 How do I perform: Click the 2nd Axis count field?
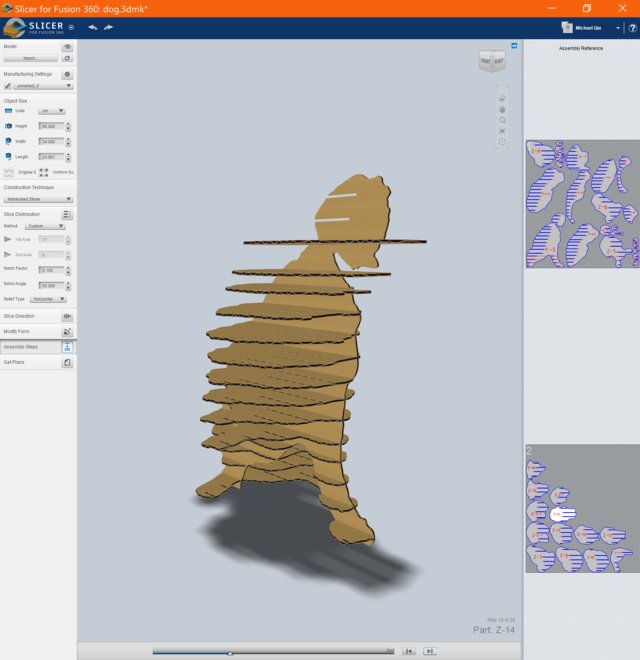tap(51, 254)
